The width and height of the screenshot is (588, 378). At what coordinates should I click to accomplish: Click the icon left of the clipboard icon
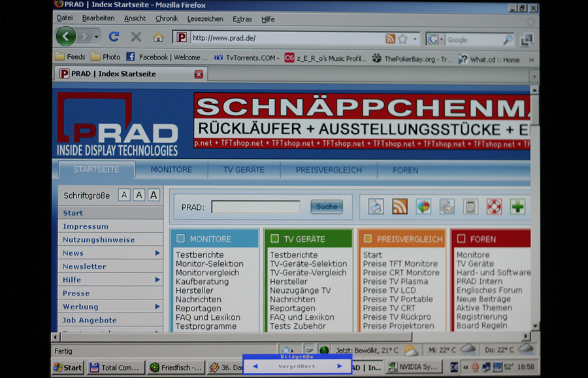tap(447, 207)
